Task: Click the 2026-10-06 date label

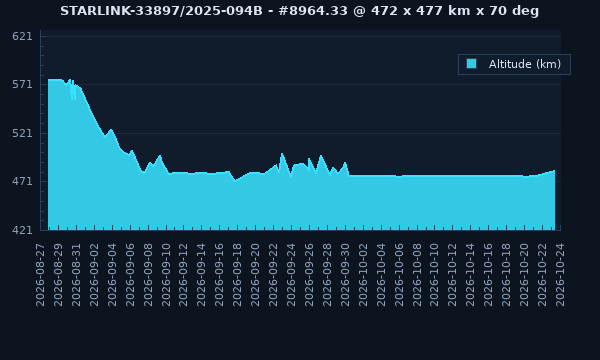Action: coord(399,275)
